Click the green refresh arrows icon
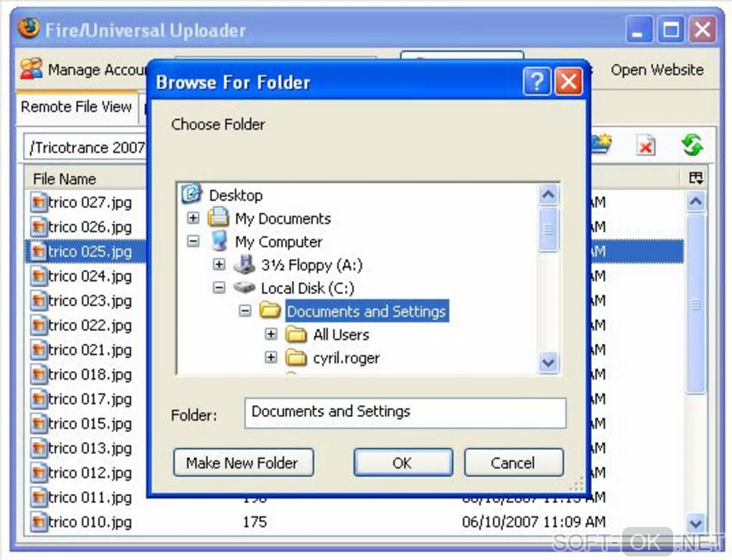Image resolution: width=732 pixels, height=560 pixels. [692, 145]
